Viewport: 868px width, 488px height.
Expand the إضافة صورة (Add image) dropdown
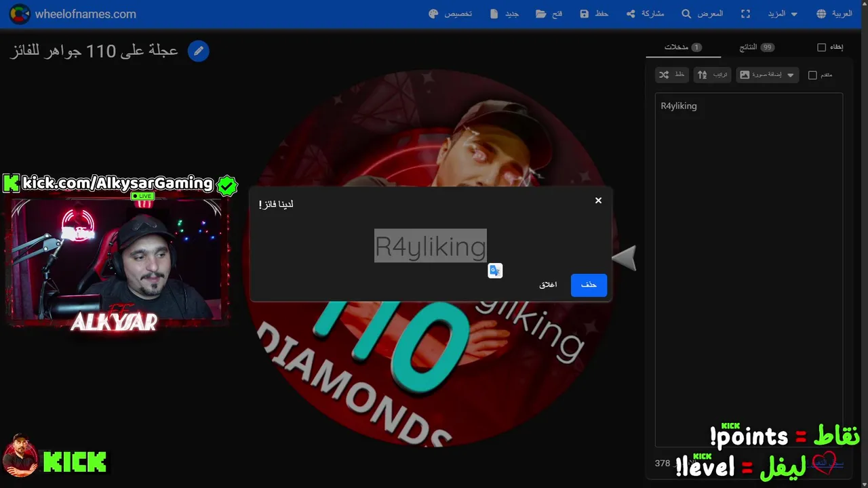(x=767, y=75)
